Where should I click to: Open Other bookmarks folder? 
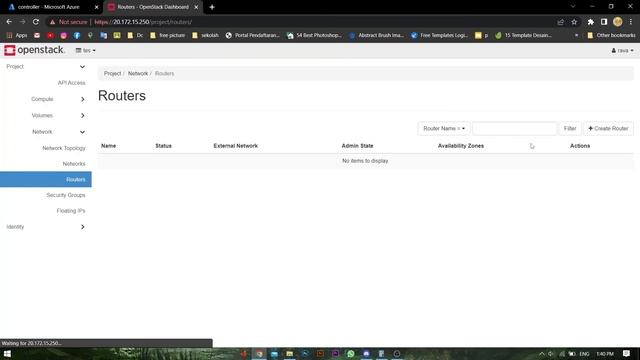tap(611, 36)
